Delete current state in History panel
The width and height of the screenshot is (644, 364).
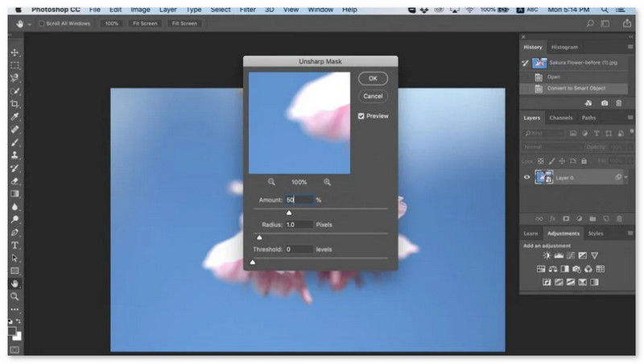click(x=619, y=103)
